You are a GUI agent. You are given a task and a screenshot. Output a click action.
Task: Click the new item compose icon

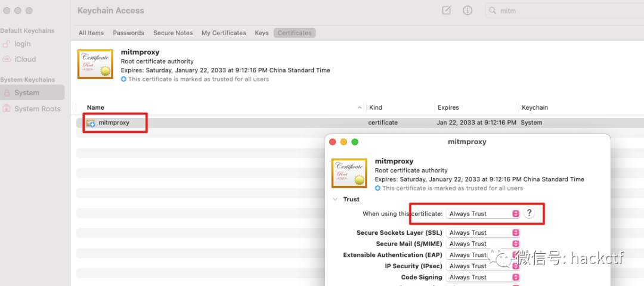coord(447,11)
